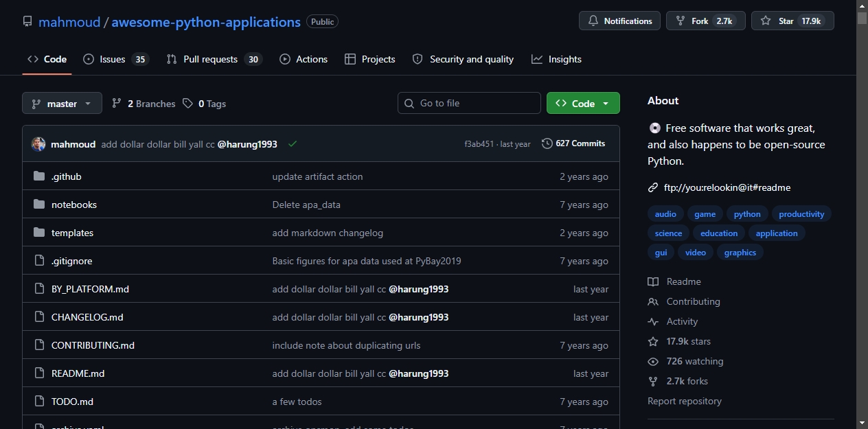Image resolution: width=868 pixels, height=429 pixels.
Task: Click @harung1993 mention in README.md row
Action: pyautogui.click(x=419, y=373)
